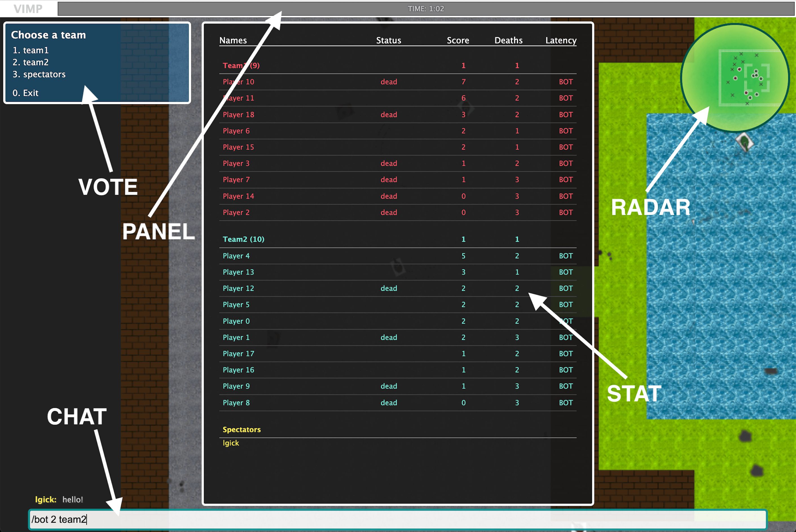The image size is (796, 532).
Task: Click the 'Deaths' column header
Action: 508,40
